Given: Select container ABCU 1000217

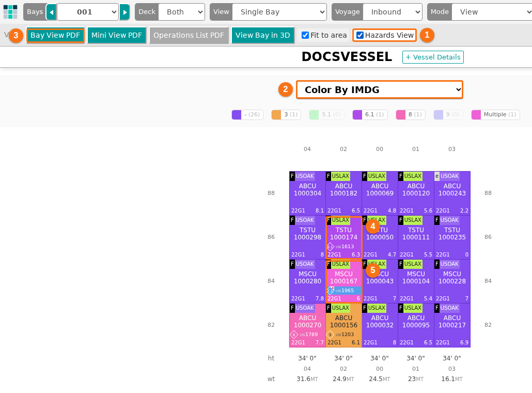Looking at the screenshot, I should (x=452, y=325).
